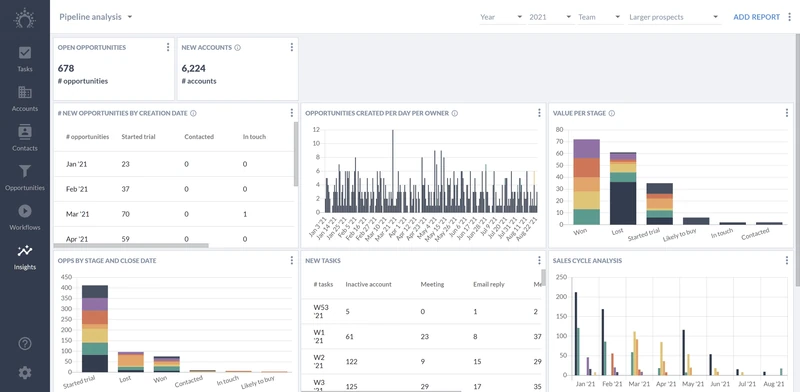Open the Tasks sidebar icon
This screenshot has width=800, height=392.
click(x=24, y=53)
